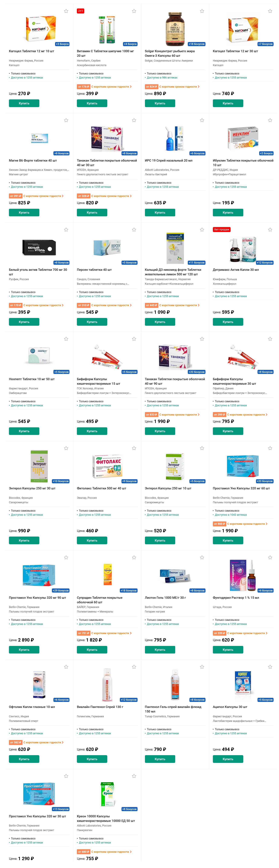
Task: Toggle favorite star on Креон 10000
Action: [x=134, y=776]
